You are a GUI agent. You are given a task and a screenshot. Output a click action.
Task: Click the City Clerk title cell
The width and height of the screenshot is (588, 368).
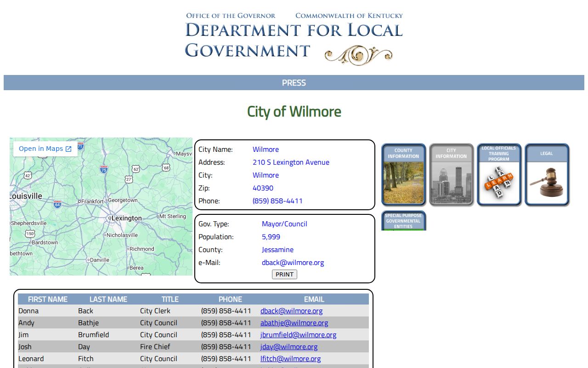click(155, 311)
